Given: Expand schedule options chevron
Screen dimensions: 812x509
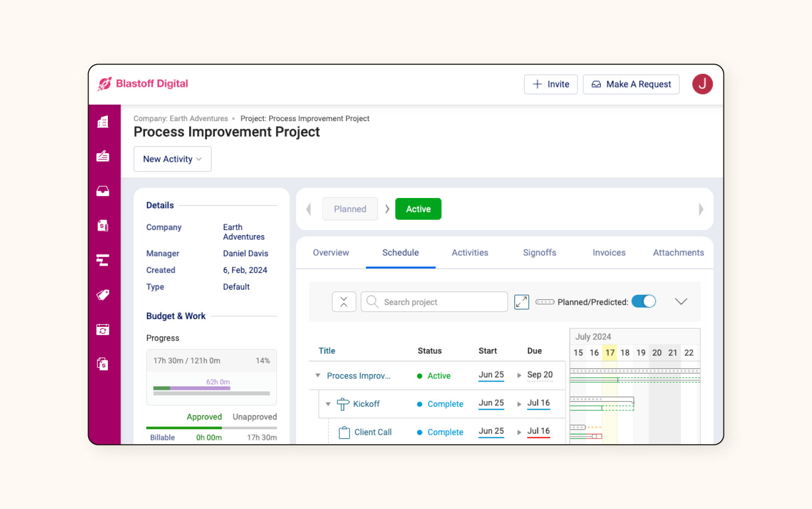Looking at the screenshot, I should point(681,301).
